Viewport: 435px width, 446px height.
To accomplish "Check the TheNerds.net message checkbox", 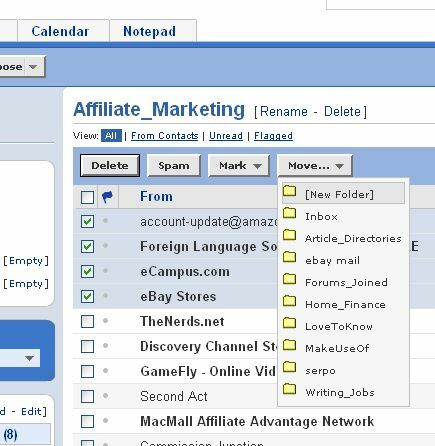I will (x=87, y=321).
